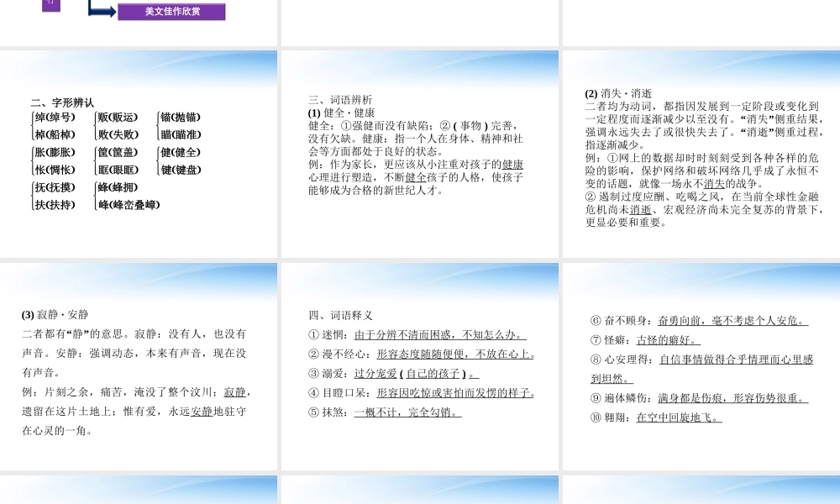Image resolution: width=840 pixels, height=504 pixels.
Task: Select the 三、词语辨析 健全·健康 slide
Action: click(x=420, y=154)
